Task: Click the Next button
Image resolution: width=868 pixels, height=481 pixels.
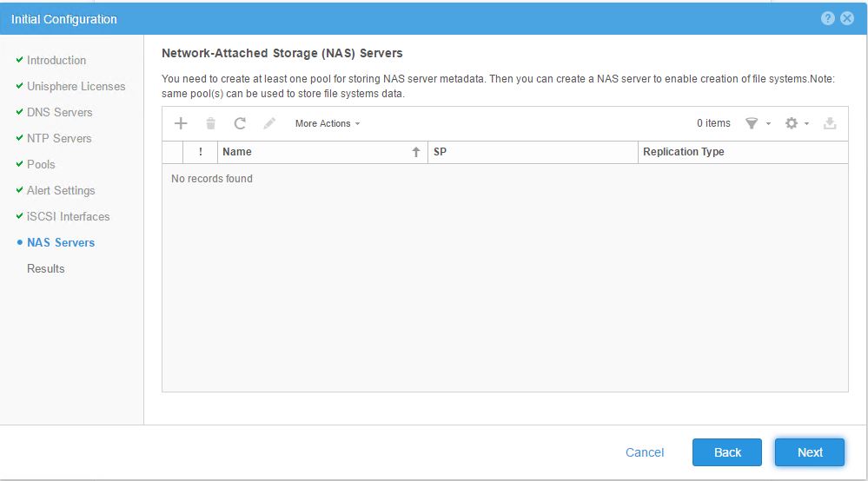Action: point(810,451)
